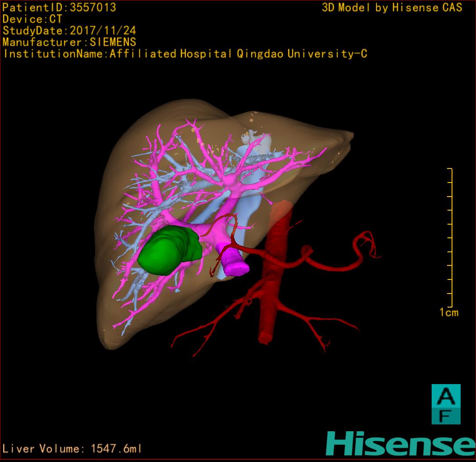Click the Liver Volume 1547.6ml readout
The image size is (476, 462).
coord(72,449)
